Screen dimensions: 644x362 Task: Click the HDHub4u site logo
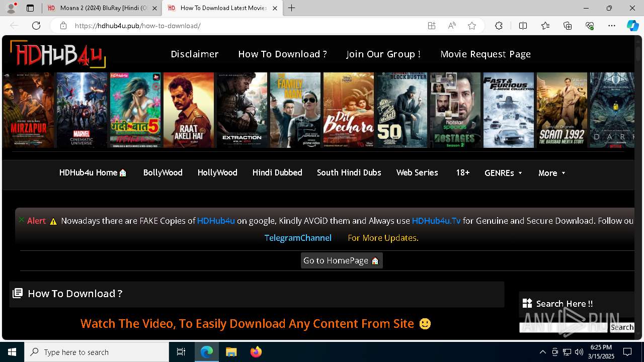click(58, 54)
